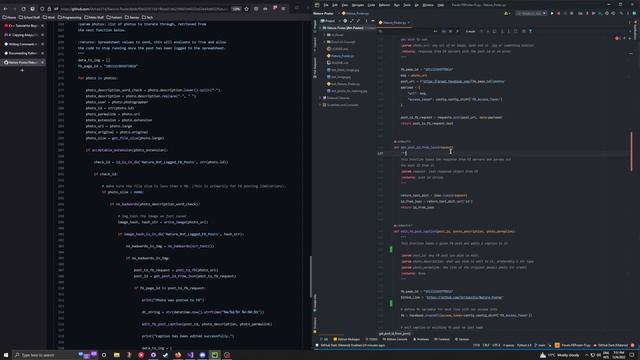640x360 pixels.
Task: Open the notification center icon in taskbar
Action: click(631, 355)
